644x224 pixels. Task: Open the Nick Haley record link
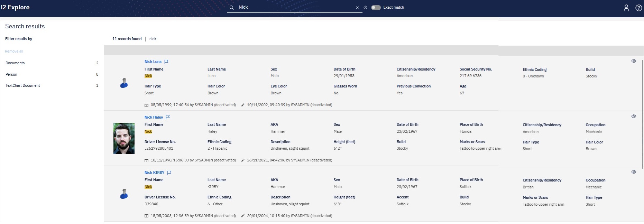pyautogui.click(x=154, y=117)
